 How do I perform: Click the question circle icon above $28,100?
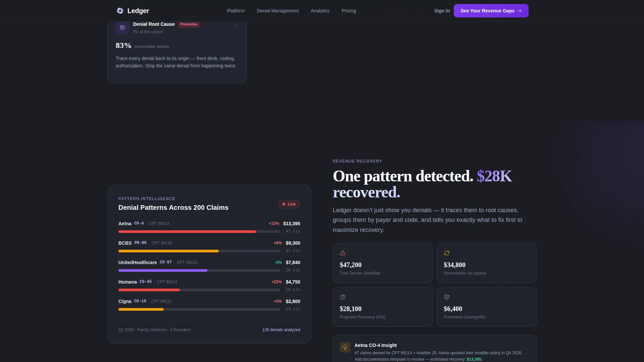click(x=343, y=297)
